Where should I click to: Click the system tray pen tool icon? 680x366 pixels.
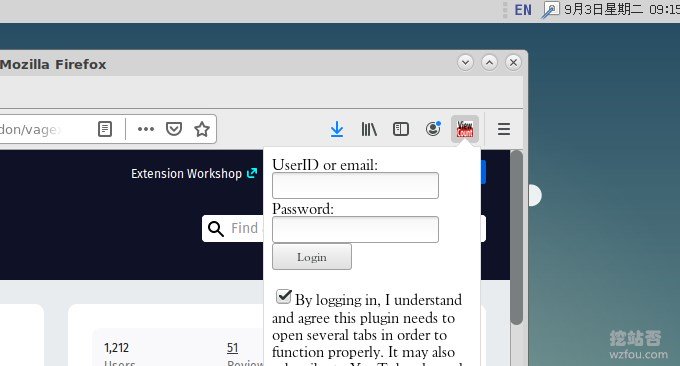click(x=550, y=10)
